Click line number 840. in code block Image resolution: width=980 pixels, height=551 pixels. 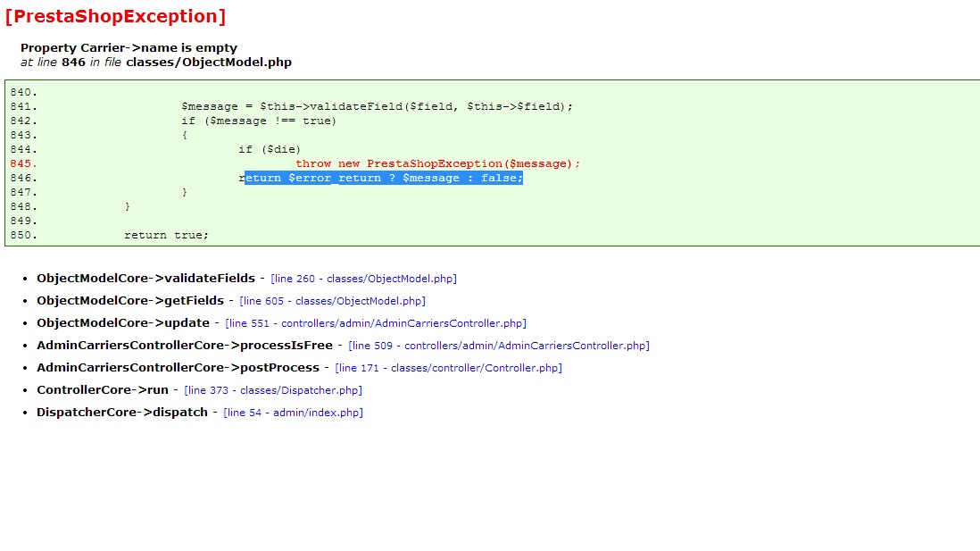point(24,92)
